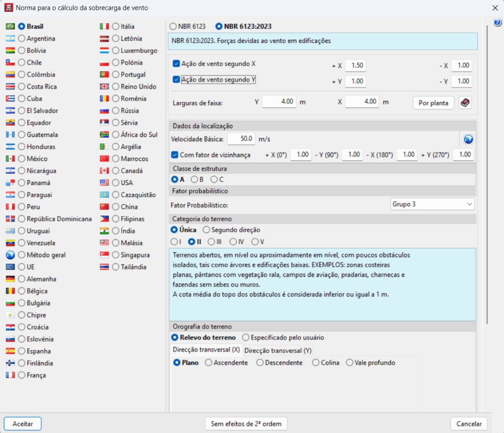Click the +Y coefficient input field
Viewport: 504px width, 433px height.
(355, 81)
